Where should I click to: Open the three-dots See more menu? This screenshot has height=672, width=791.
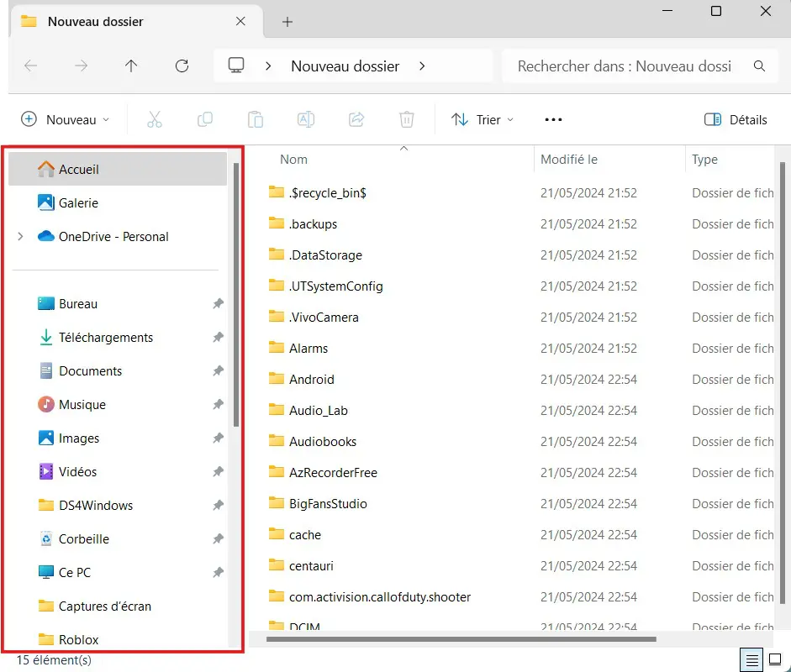(553, 120)
